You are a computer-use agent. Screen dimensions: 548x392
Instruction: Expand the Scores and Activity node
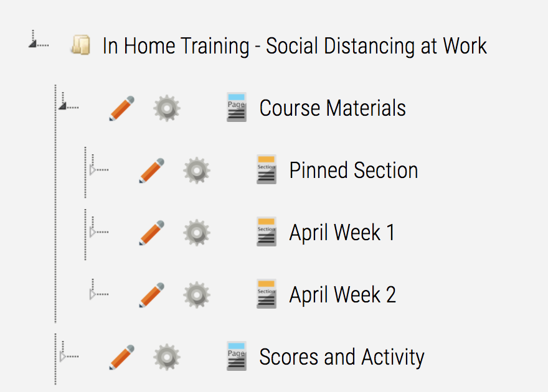click(x=62, y=357)
